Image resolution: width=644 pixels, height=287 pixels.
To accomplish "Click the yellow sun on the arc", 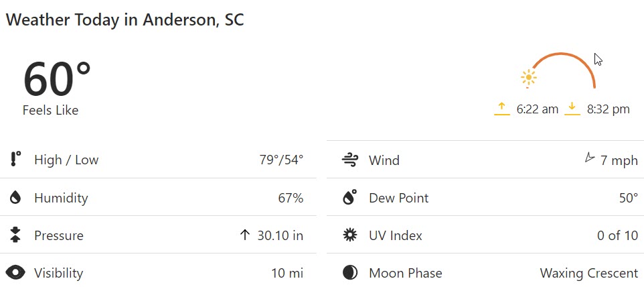I will [529, 78].
